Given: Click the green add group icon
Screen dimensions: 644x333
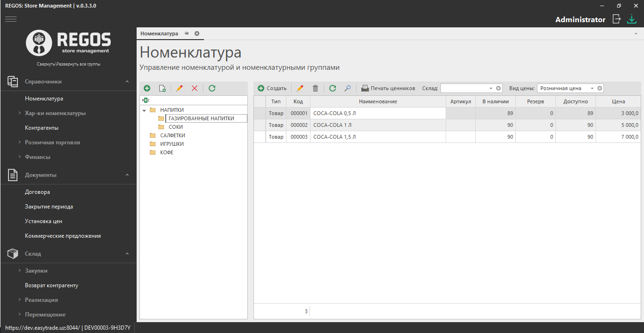Looking at the screenshot, I should point(147,88).
